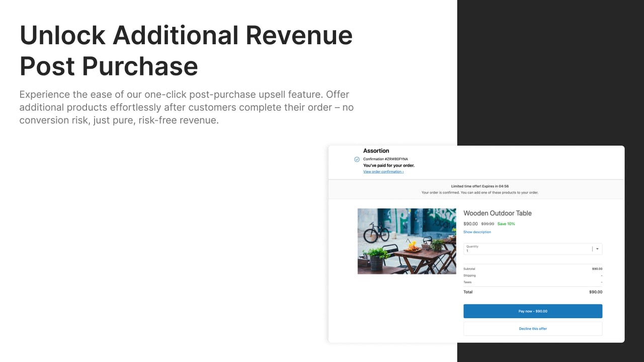Click the Confirmation #ZRW80FYNA text

click(x=385, y=159)
